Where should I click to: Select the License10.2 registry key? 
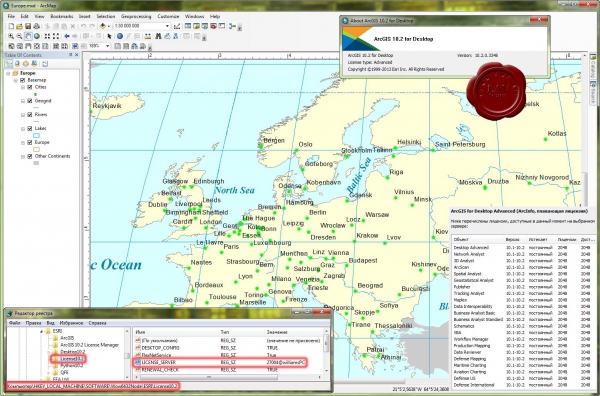[x=72, y=359]
